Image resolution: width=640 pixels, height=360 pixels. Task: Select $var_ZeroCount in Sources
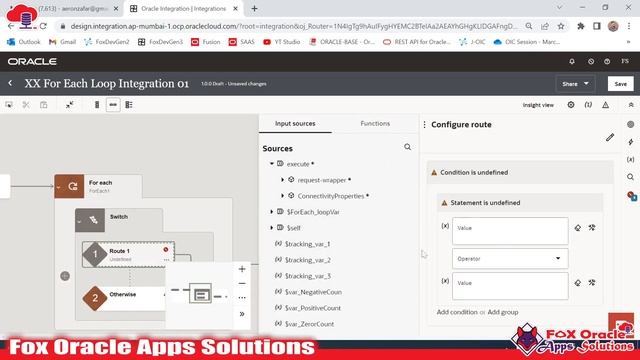[x=309, y=324]
